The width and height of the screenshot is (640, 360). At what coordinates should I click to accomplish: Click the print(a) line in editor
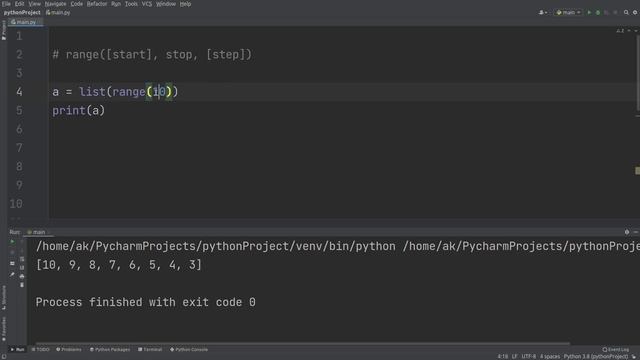tap(78, 111)
